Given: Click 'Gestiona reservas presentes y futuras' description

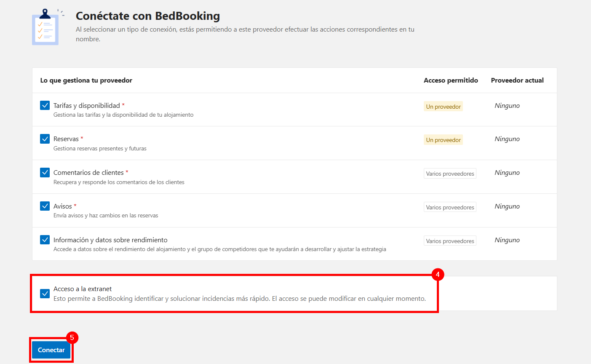Looking at the screenshot, I should (x=100, y=148).
